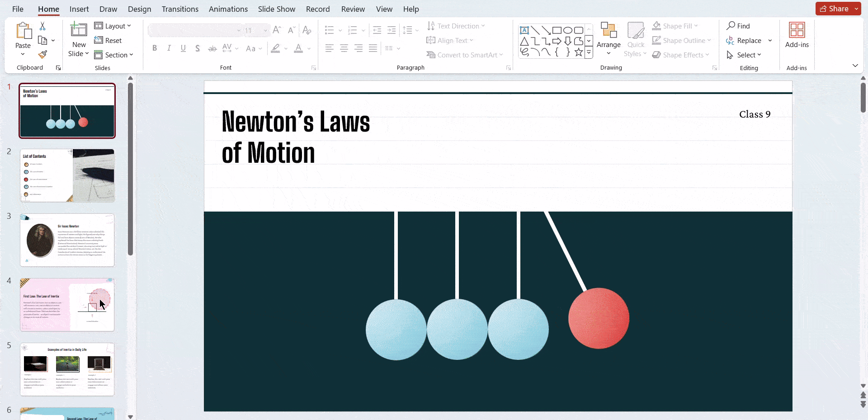Apply text shadow S icon
Viewport: 868px width, 420px height.
tap(198, 48)
